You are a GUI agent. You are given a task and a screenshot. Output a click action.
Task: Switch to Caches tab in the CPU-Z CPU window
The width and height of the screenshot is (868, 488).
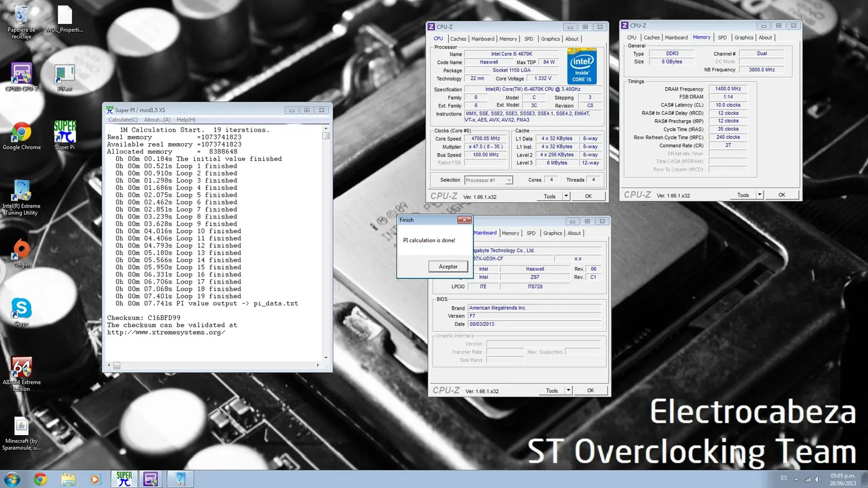(458, 39)
